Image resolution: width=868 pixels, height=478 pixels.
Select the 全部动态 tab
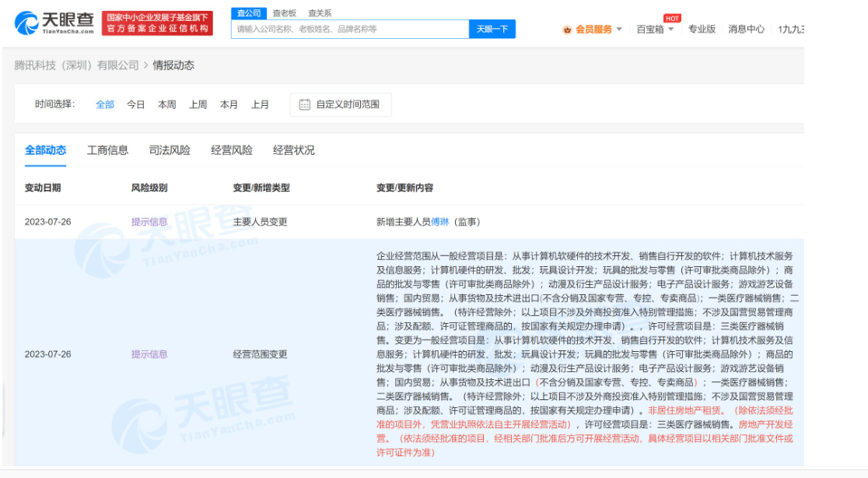coord(45,151)
